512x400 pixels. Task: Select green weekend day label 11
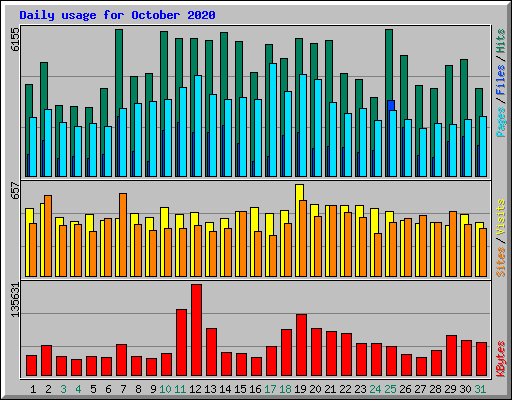[180, 389]
